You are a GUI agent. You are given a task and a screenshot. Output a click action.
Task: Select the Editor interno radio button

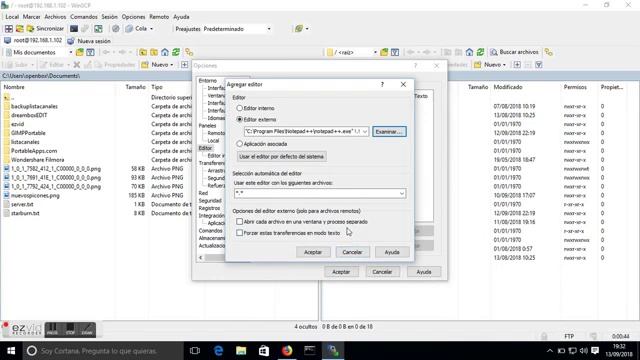coord(240,108)
